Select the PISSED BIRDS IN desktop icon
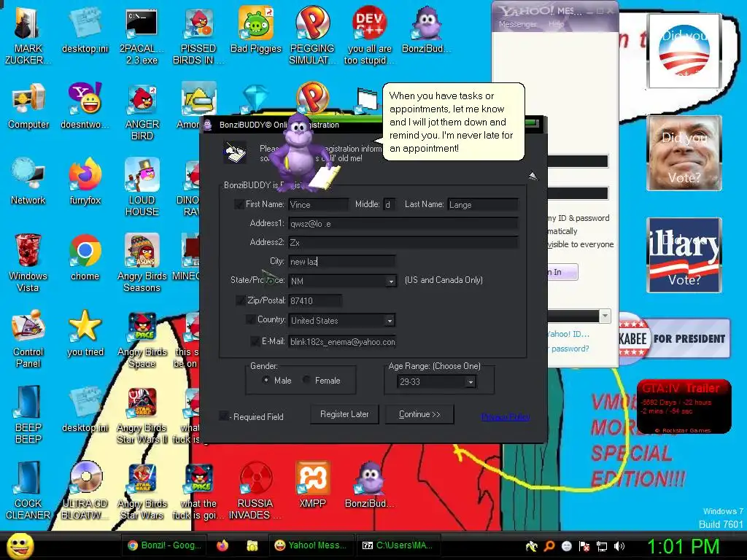The width and height of the screenshot is (747, 560). tap(198, 34)
